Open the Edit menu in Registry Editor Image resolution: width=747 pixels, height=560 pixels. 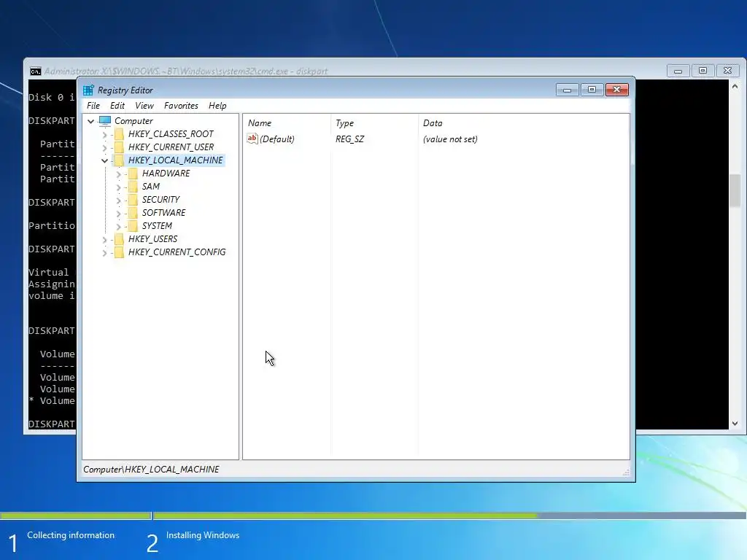(117, 106)
